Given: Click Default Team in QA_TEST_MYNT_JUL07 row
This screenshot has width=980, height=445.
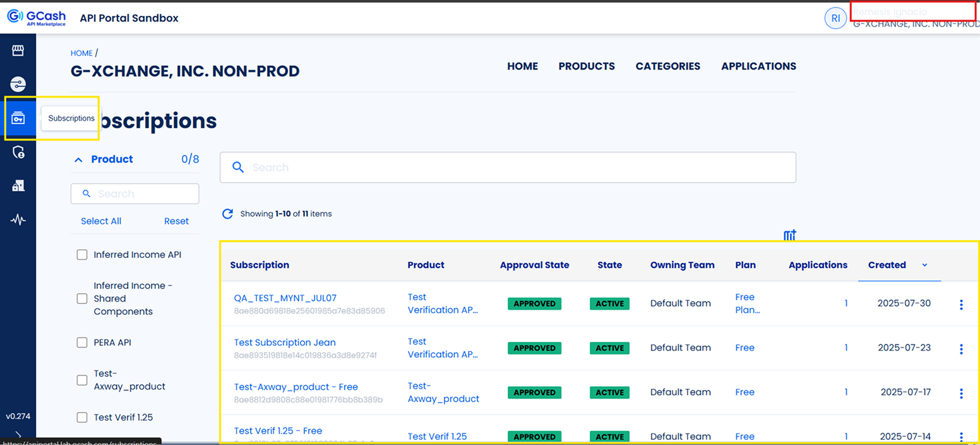Looking at the screenshot, I should click(681, 303).
